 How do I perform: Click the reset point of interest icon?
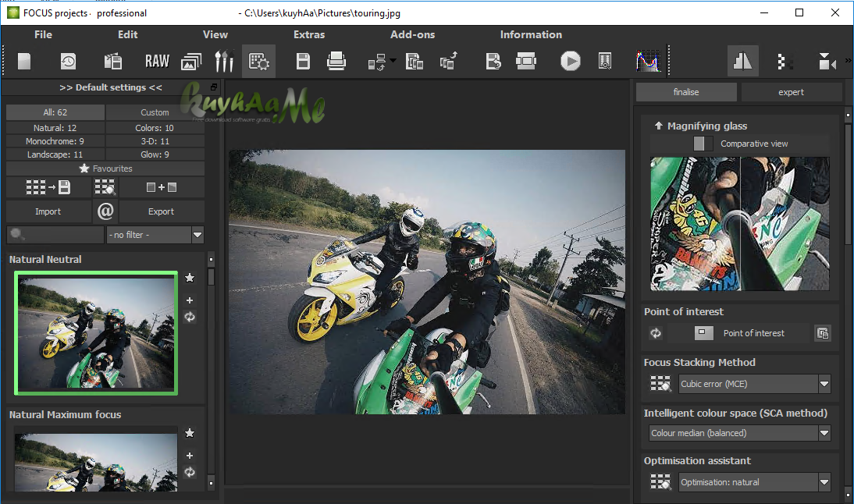point(656,333)
